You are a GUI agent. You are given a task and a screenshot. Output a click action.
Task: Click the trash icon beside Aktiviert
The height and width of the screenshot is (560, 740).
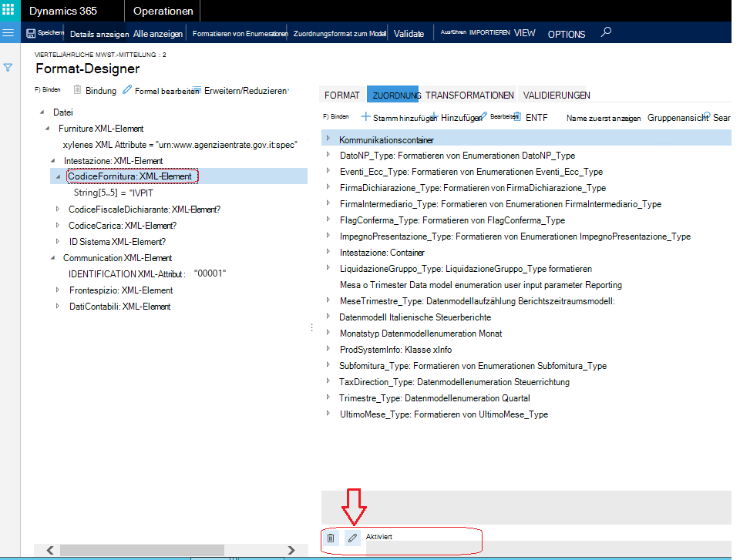(331, 538)
